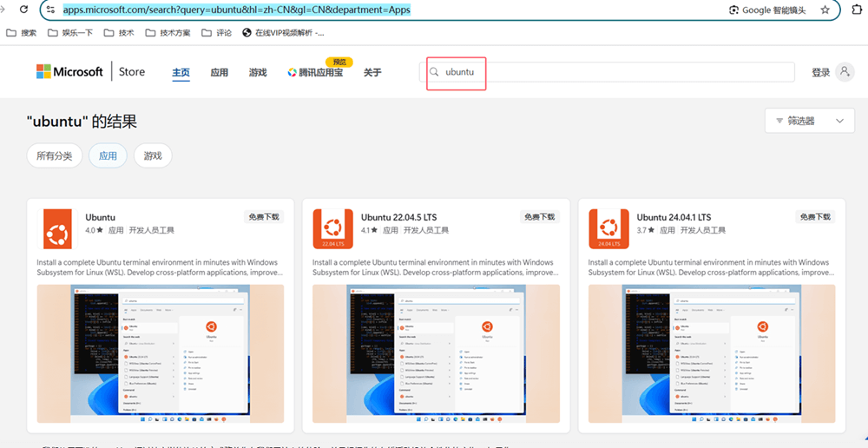
Task: Open the Ubuntu app icon
Action: tap(57, 228)
